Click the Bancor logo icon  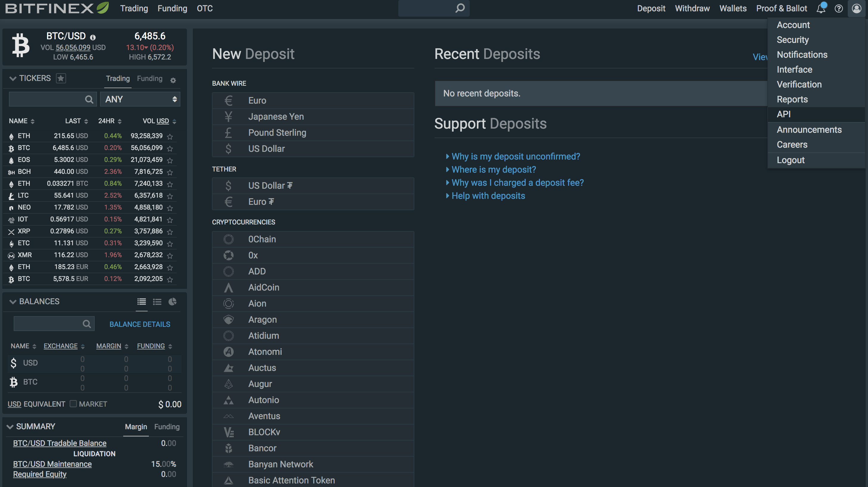[x=228, y=448]
